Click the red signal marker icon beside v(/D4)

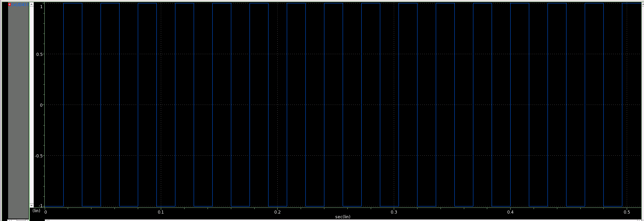click(9, 4)
